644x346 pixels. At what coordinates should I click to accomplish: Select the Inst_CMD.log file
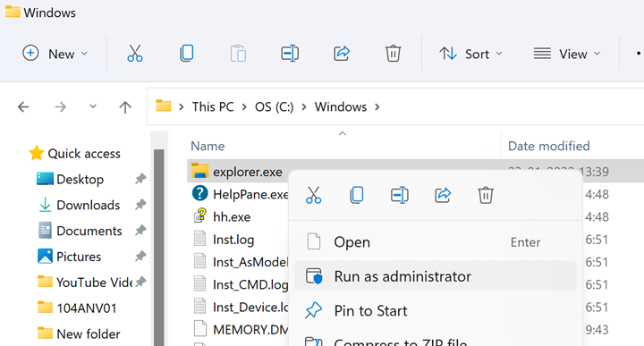pos(250,284)
